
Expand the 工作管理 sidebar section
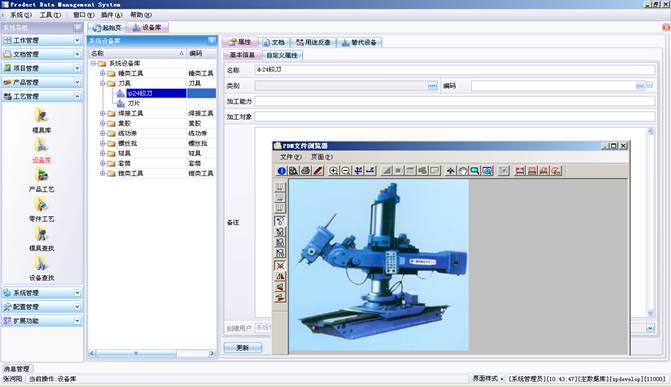coord(42,40)
